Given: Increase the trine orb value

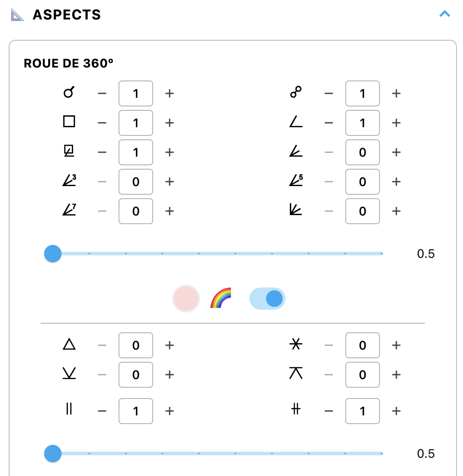Looking at the screenshot, I should 170,345.
